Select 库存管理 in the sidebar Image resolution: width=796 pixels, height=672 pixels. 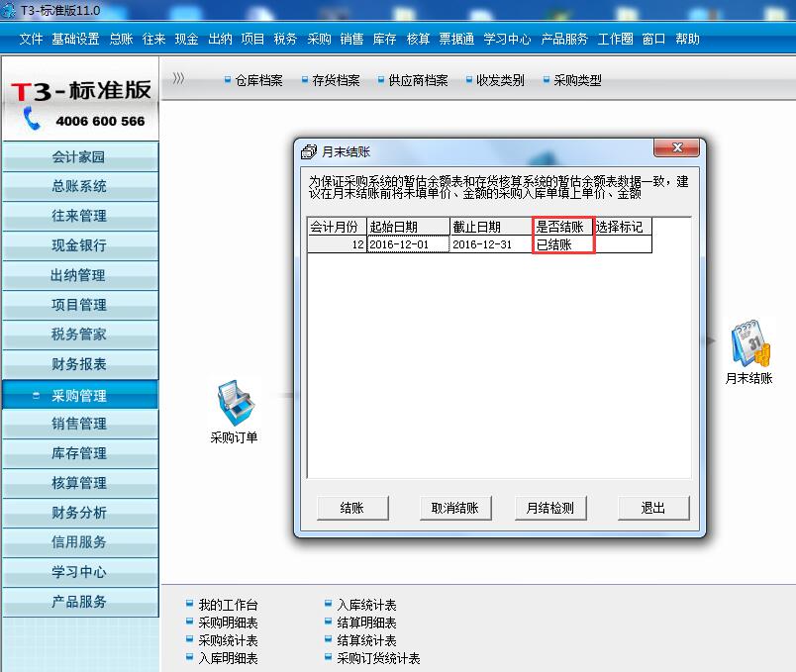tap(79, 453)
